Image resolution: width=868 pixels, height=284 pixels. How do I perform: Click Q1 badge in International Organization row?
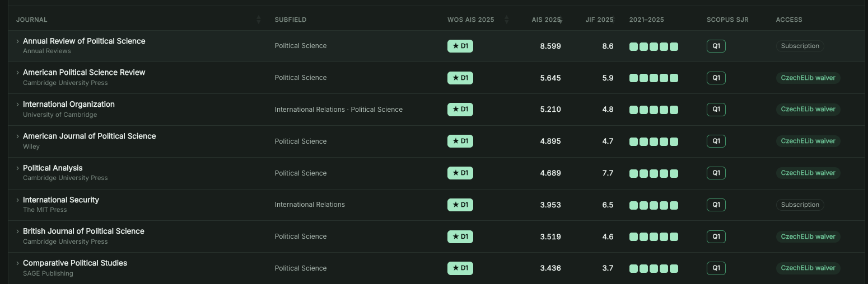point(716,109)
